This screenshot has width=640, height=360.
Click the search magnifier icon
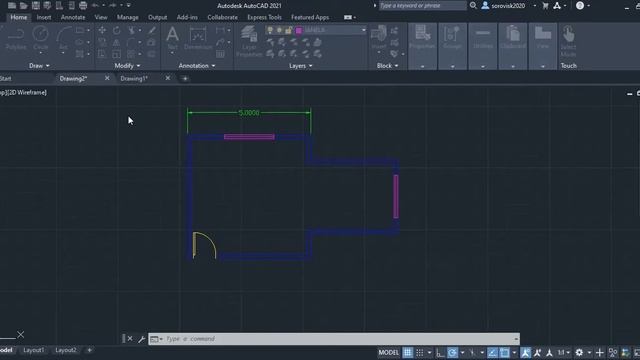pyautogui.click(x=473, y=5)
